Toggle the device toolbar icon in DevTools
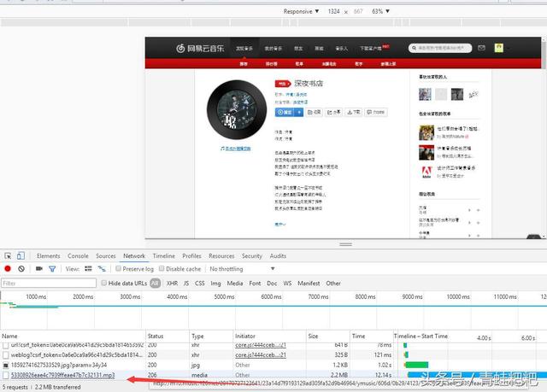 pyautogui.click(x=21, y=255)
